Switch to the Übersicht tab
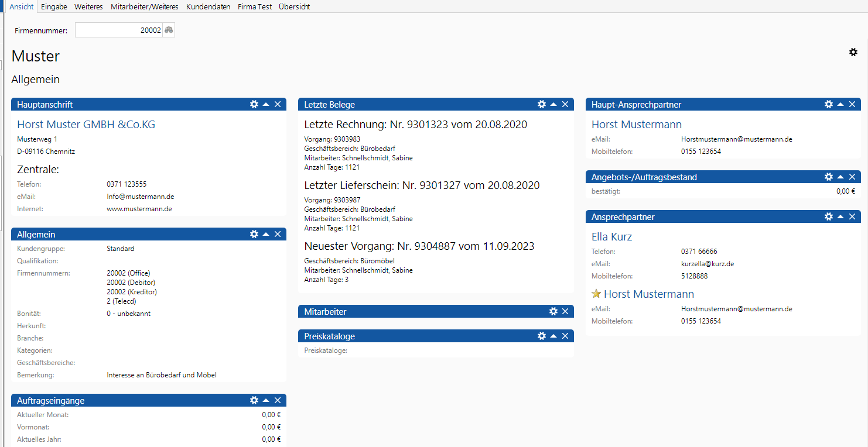 (294, 6)
